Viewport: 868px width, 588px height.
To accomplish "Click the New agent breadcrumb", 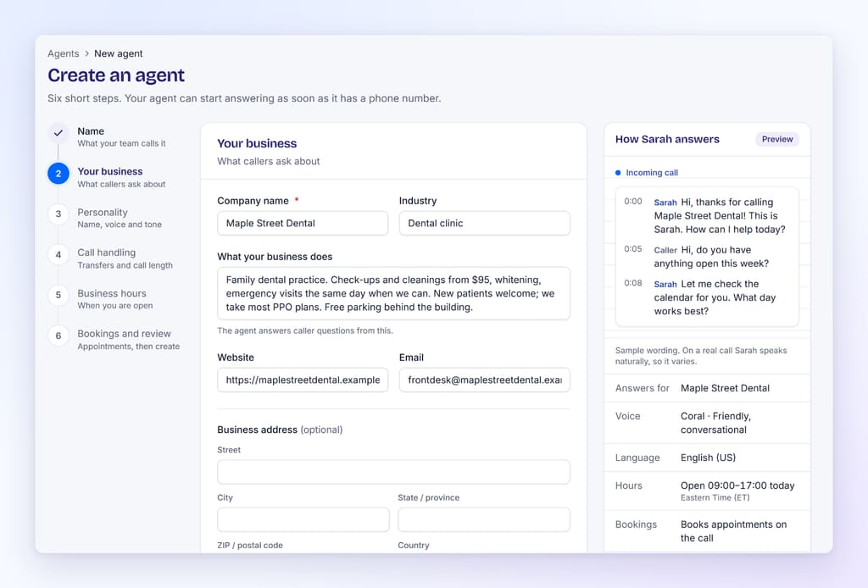I will pyautogui.click(x=119, y=53).
